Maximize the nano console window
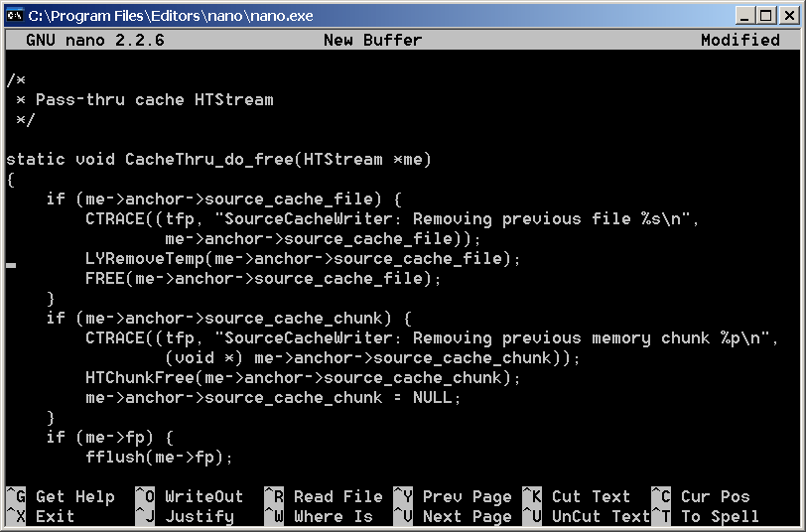Viewport: 806px width, 532px height. (x=765, y=15)
